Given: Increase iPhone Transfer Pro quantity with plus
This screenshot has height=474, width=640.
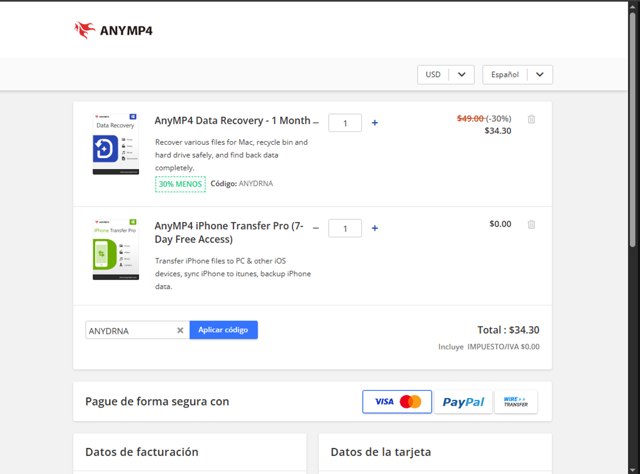Looking at the screenshot, I should point(375,228).
